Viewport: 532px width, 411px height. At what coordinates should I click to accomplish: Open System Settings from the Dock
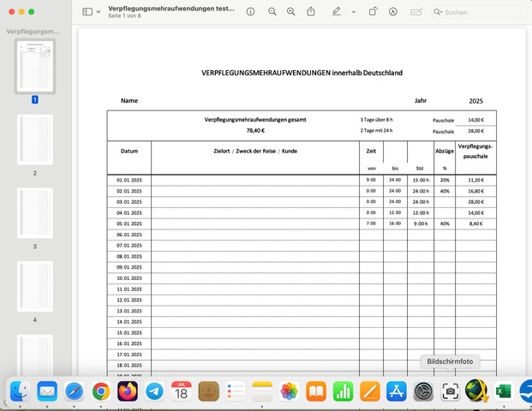coord(423,391)
